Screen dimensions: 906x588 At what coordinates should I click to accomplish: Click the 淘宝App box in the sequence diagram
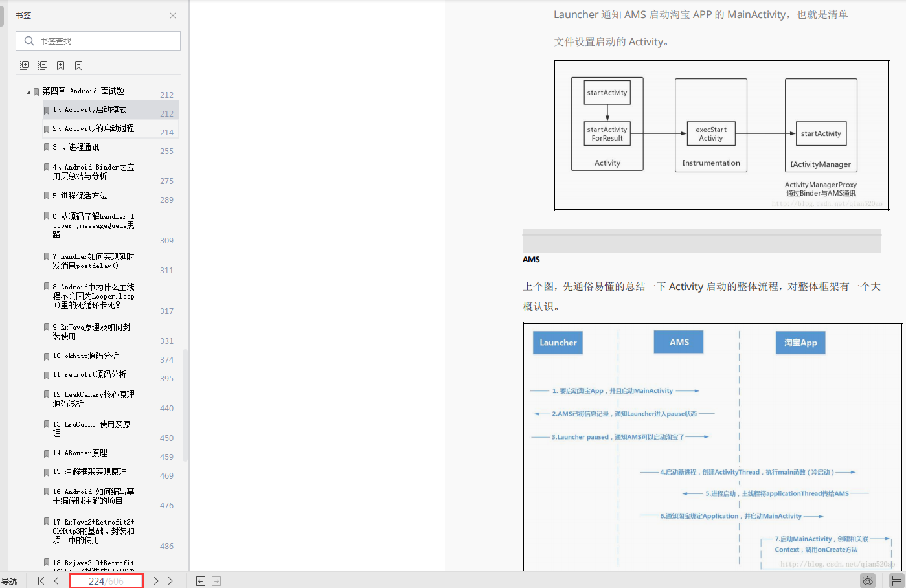click(800, 343)
